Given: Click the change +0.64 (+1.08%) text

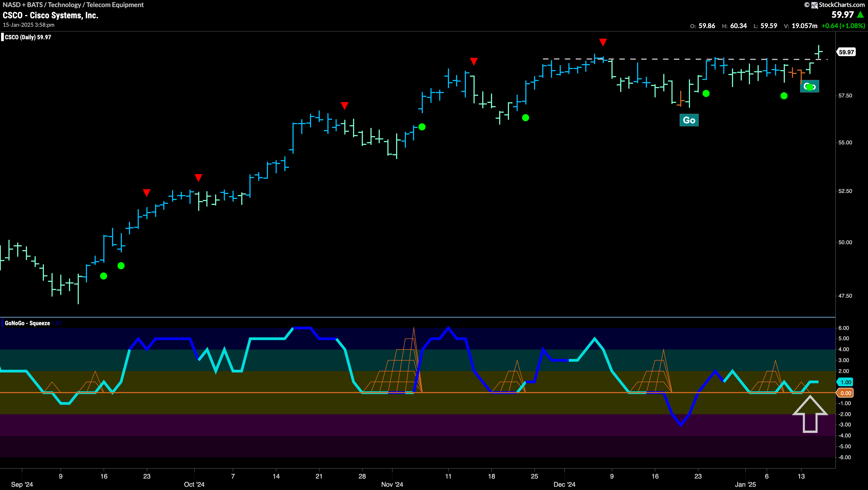Looking at the screenshot, I should 843,26.
